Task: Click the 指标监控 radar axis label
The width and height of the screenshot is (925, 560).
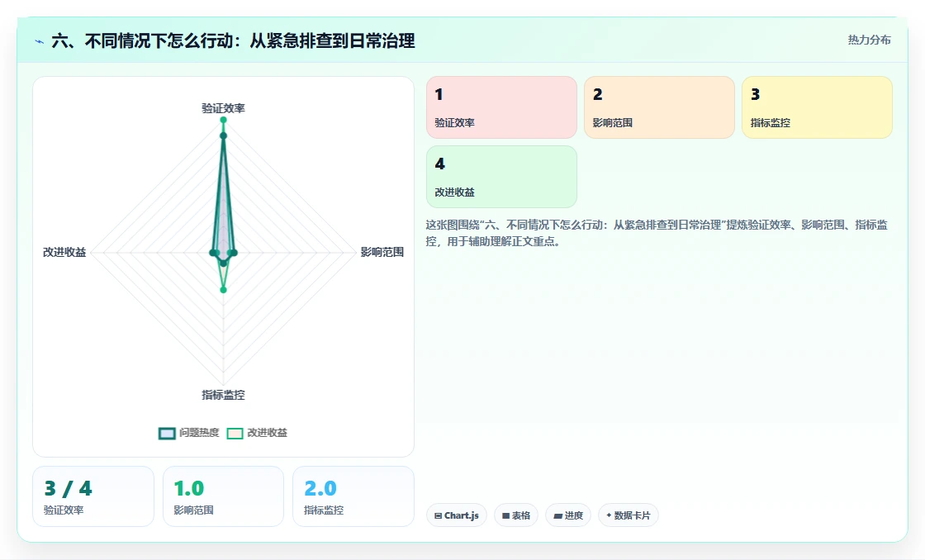Action: tap(223, 395)
